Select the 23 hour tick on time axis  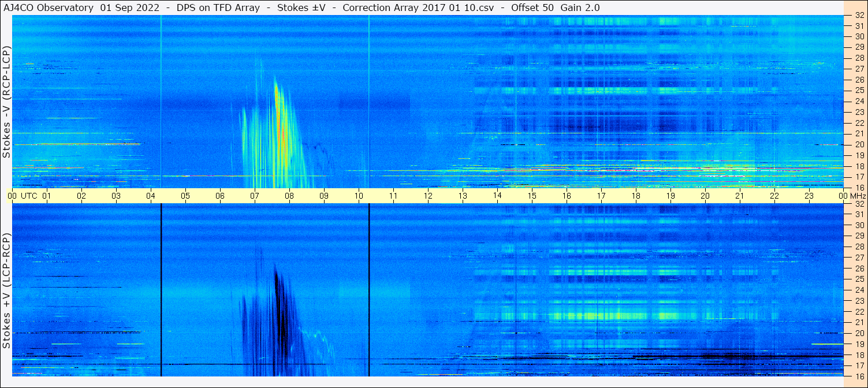[x=809, y=196]
